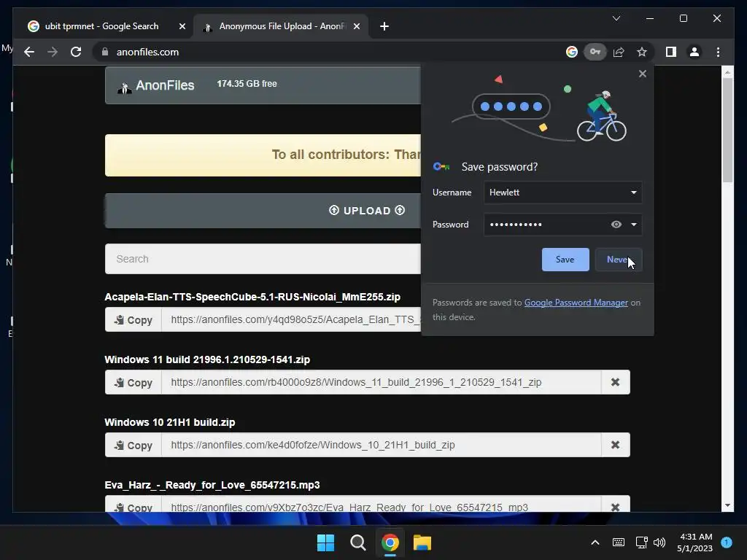Click the Never button
This screenshot has width=747, height=560.
[x=619, y=260]
